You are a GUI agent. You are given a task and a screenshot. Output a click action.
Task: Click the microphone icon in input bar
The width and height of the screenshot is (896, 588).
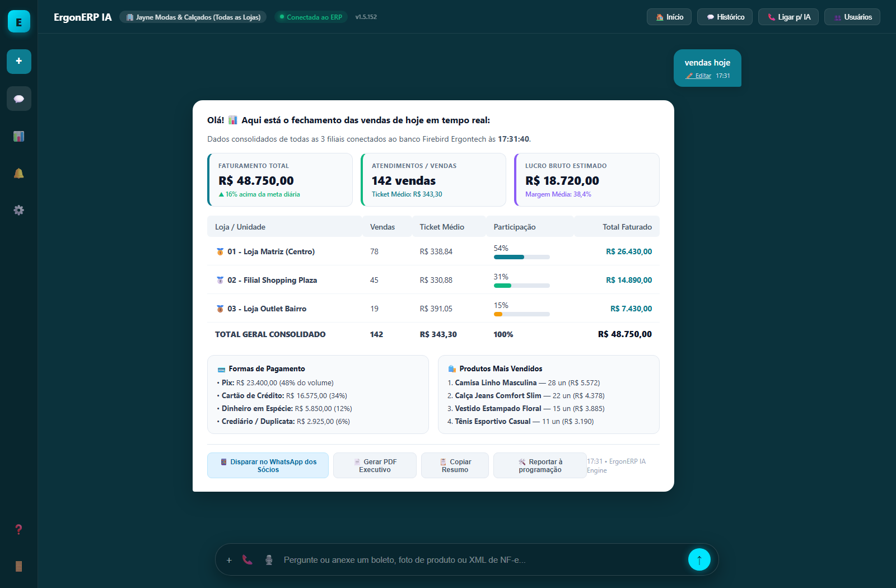pyautogui.click(x=269, y=560)
